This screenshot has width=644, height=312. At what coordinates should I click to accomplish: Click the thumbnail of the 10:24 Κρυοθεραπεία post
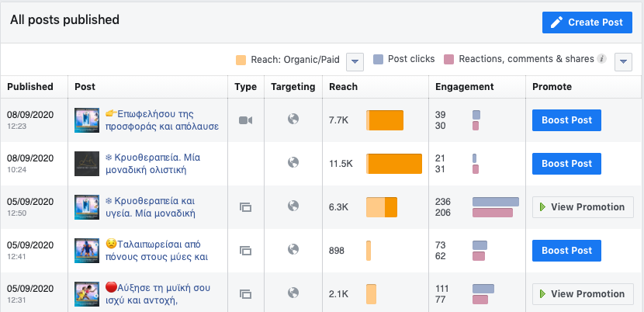click(87, 164)
